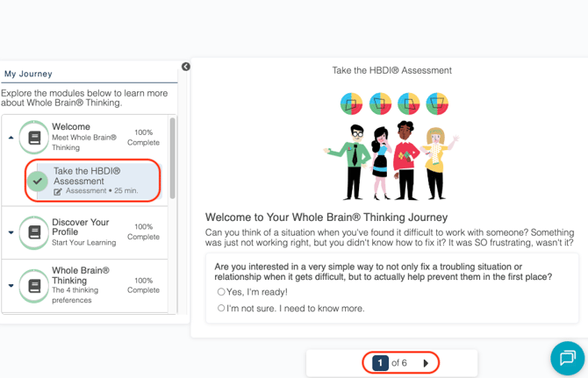Open the chat support bubble

(x=567, y=358)
